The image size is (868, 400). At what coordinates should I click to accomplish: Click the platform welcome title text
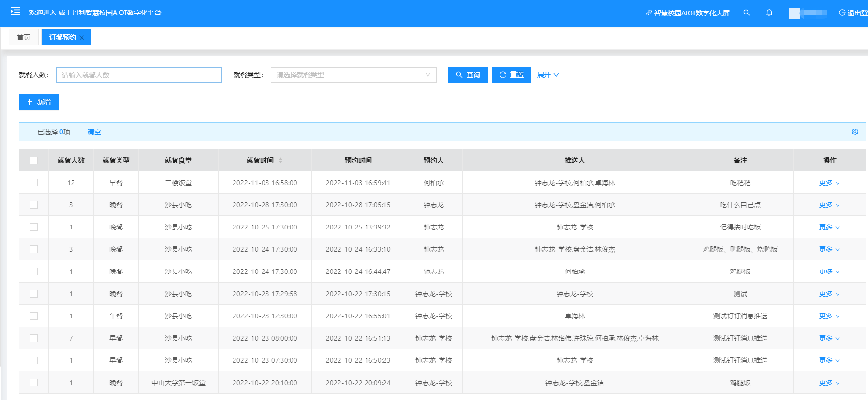[95, 13]
